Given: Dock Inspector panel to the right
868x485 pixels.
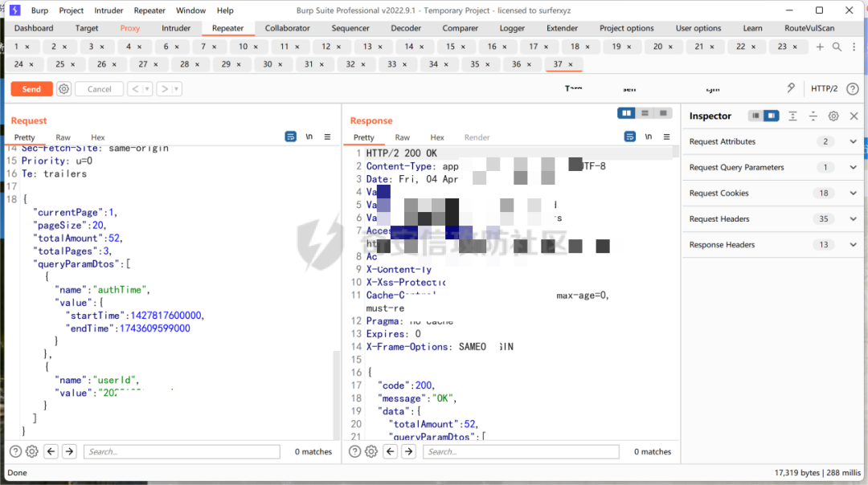Looking at the screenshot, I should tap(771, 116).
